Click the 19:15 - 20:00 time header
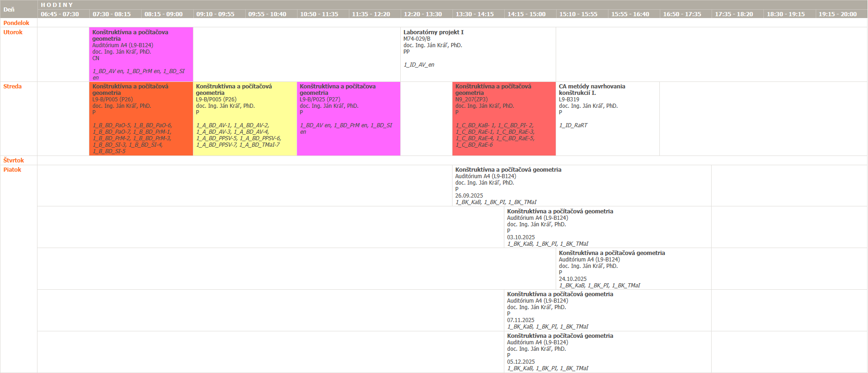 [837, 14]
